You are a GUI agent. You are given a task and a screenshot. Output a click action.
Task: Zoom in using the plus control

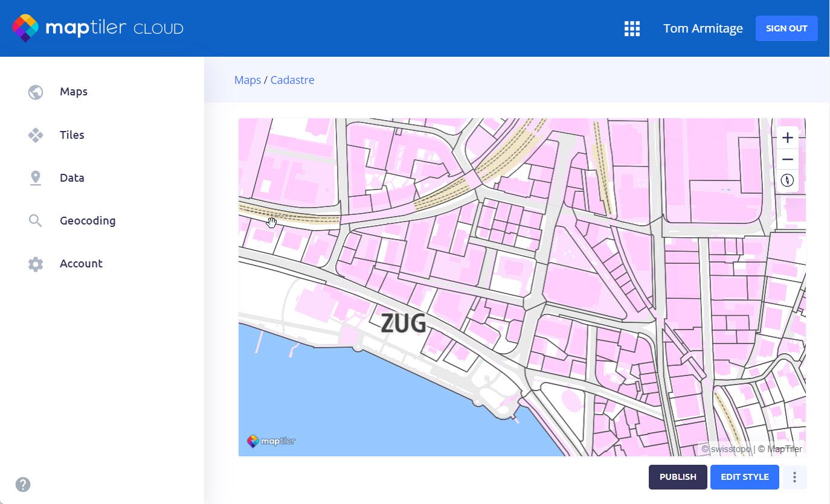[787, 137]
